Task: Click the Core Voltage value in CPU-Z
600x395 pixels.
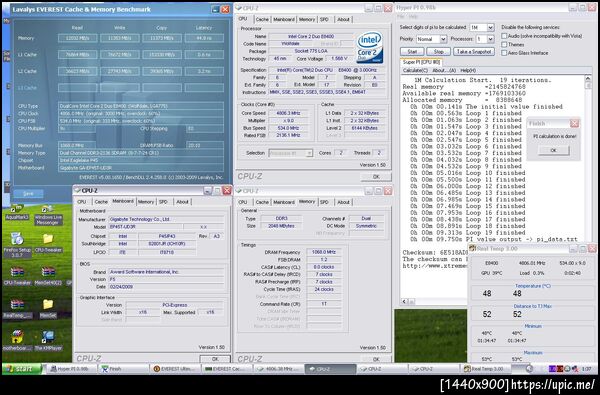Action: click(339, 59)
